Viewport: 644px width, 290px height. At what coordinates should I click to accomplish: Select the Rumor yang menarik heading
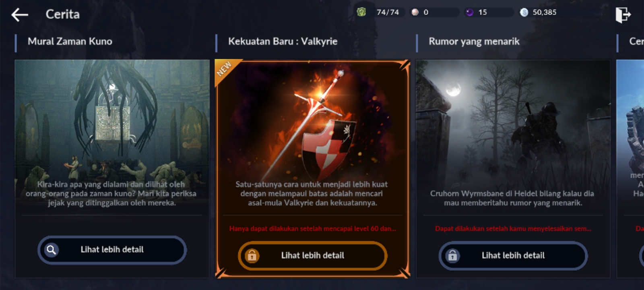(474, 41)
